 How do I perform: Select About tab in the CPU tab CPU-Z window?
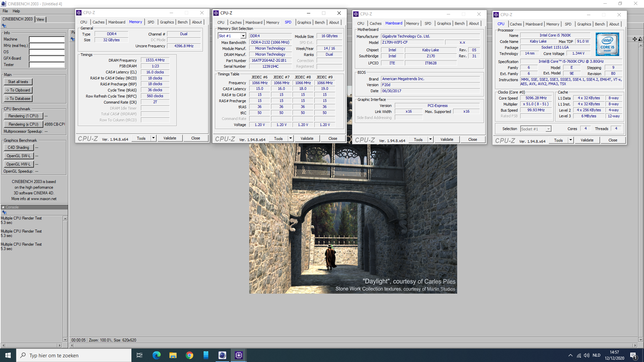click(x=614, y=24)
